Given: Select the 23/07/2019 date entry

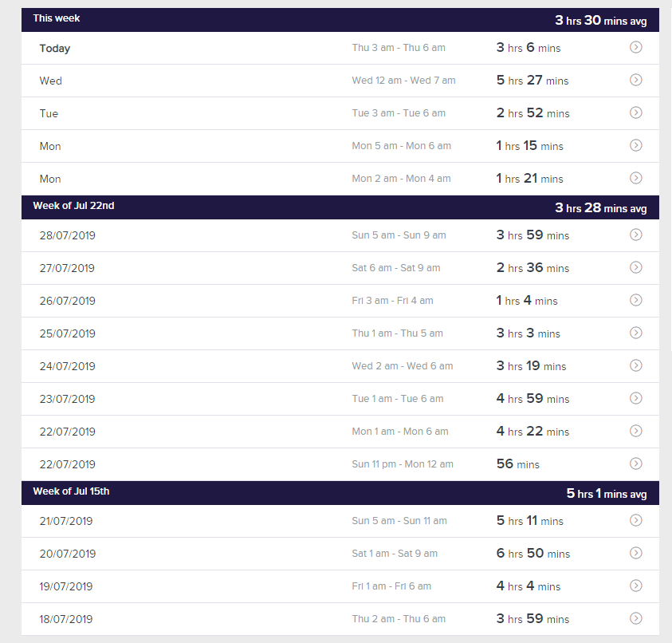Looking at the screenshot, I should (x=67, y=399).
